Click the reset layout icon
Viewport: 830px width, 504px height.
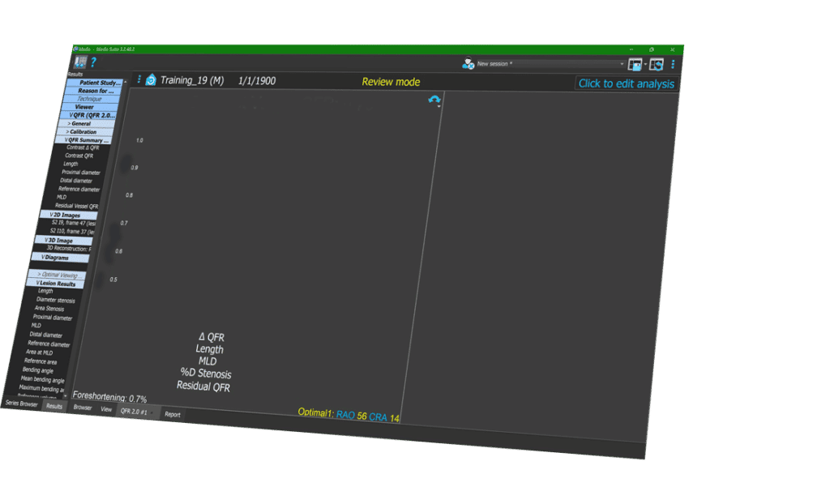tap(657, 65)
